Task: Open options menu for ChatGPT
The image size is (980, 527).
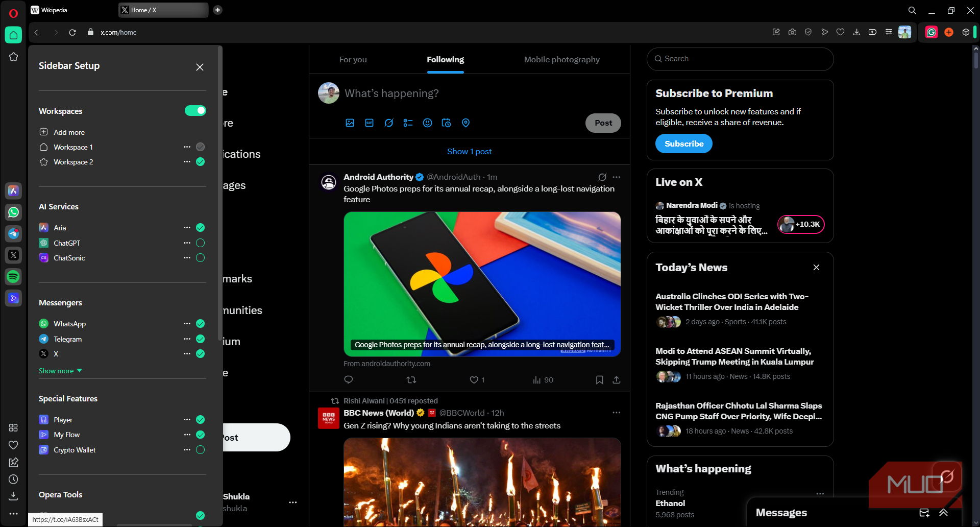Action: 187,243
